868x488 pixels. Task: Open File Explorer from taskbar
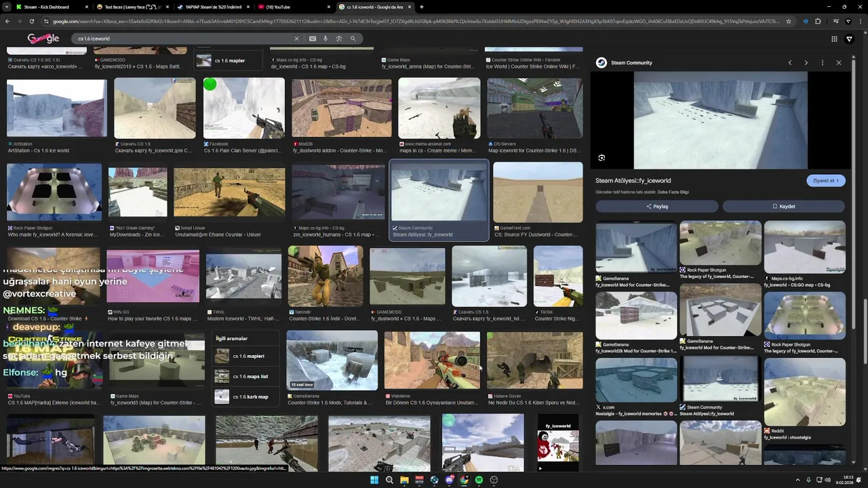[x=404, y=480]
